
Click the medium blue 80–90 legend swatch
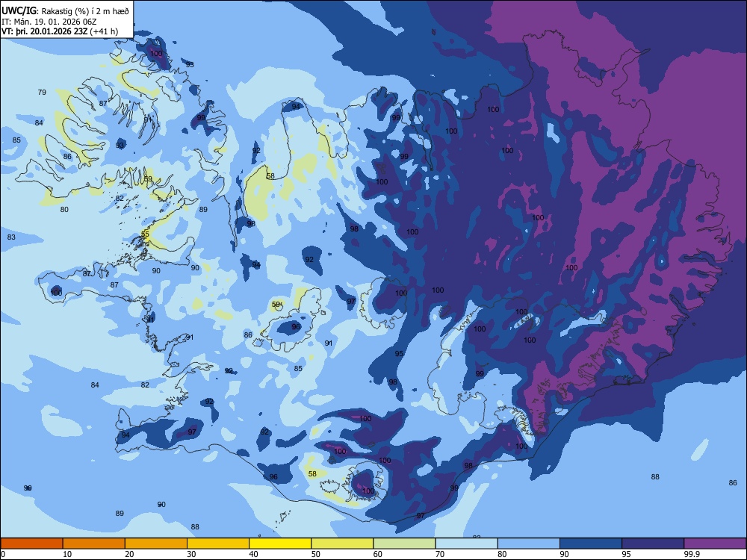529,544
